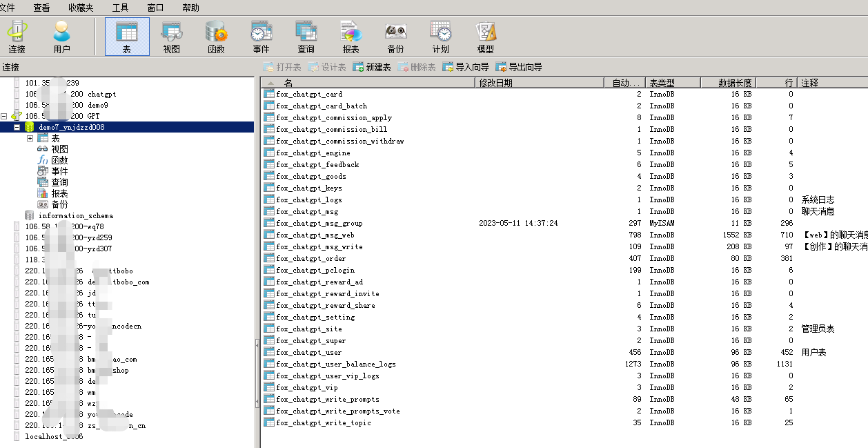Select the 报表 (Report) toolbar icon

(x=351, y=37)
